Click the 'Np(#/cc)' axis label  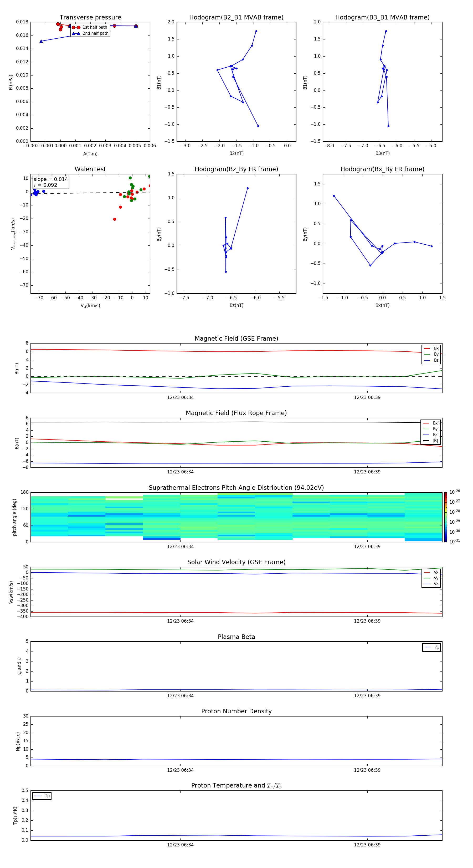point(18,741)
